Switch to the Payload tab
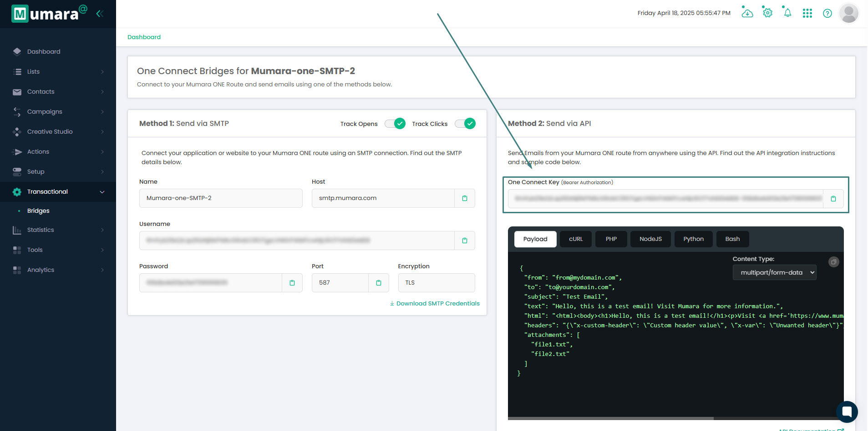 (x=535, y=239)
